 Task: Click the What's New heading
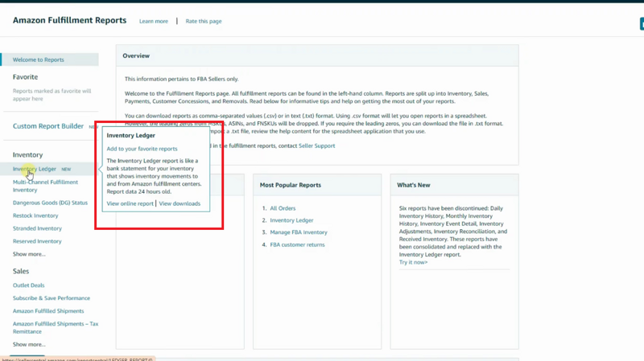(x=414, y=185)
